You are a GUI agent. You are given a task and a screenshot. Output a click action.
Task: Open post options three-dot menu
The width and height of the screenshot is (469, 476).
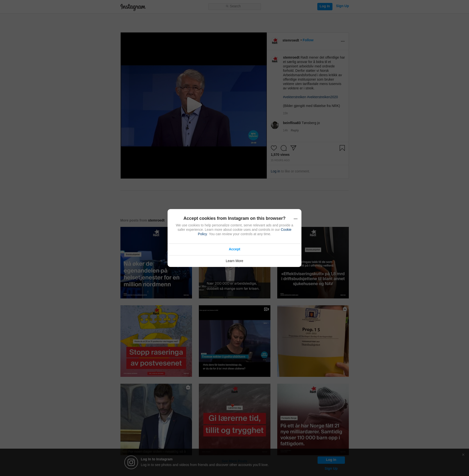tap(342, 41)
